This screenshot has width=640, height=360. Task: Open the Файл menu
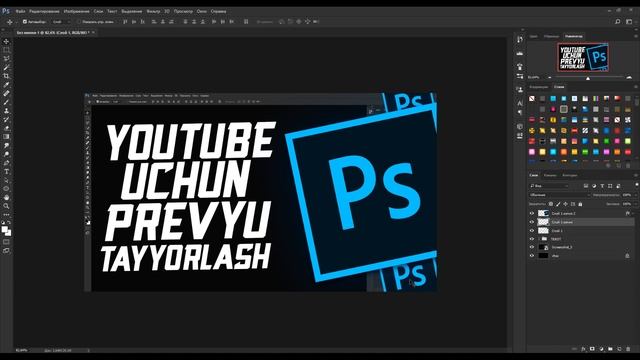(20, 11)
